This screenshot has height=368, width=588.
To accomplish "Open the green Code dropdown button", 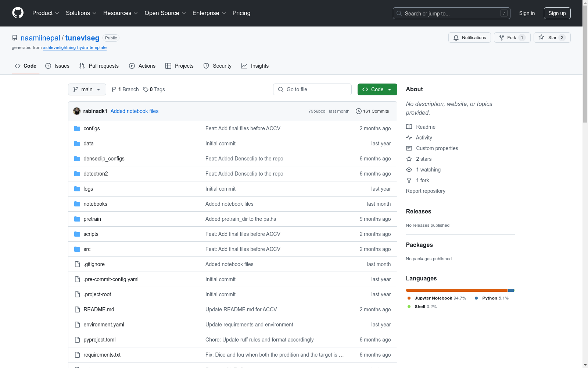I will 377,89.
